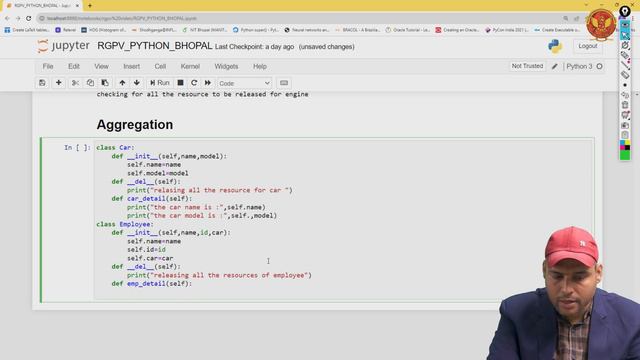Interrupt the kernel with the stop icon
The height and width of the screenshot is (360, 640).
(180, 83)
